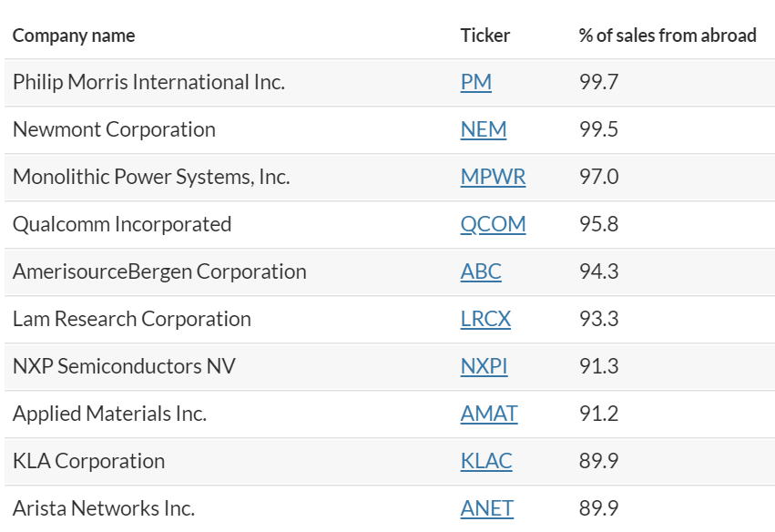The height and width of the screenshot is (532, 775).
Task: Select the Philip Morris International Inc. cell
Action: (148, 82)
